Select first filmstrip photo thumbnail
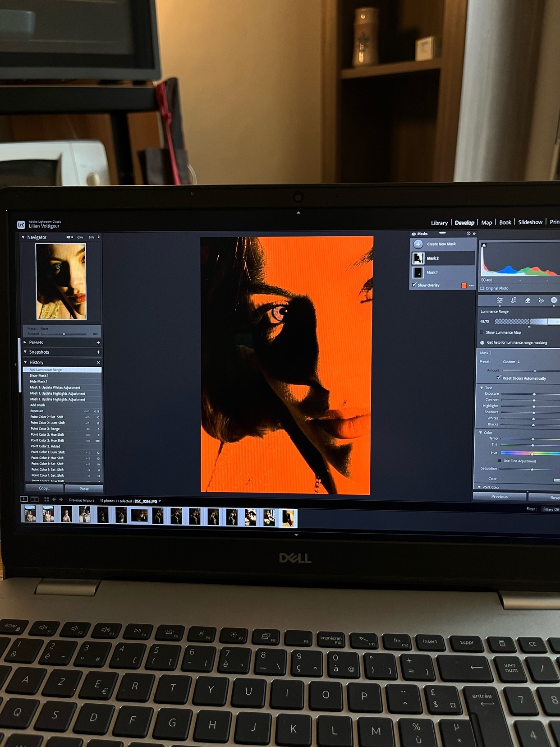This screenshot has height=747, width=560. click(x=30, y=514)
